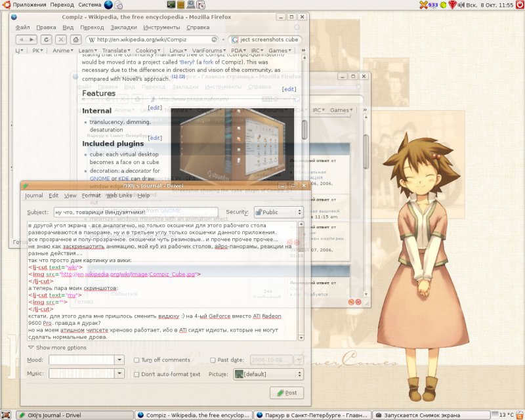This screenshot has width=525, height=420.
Task: Open the Journal menu in Drivel
Action: 33,196
